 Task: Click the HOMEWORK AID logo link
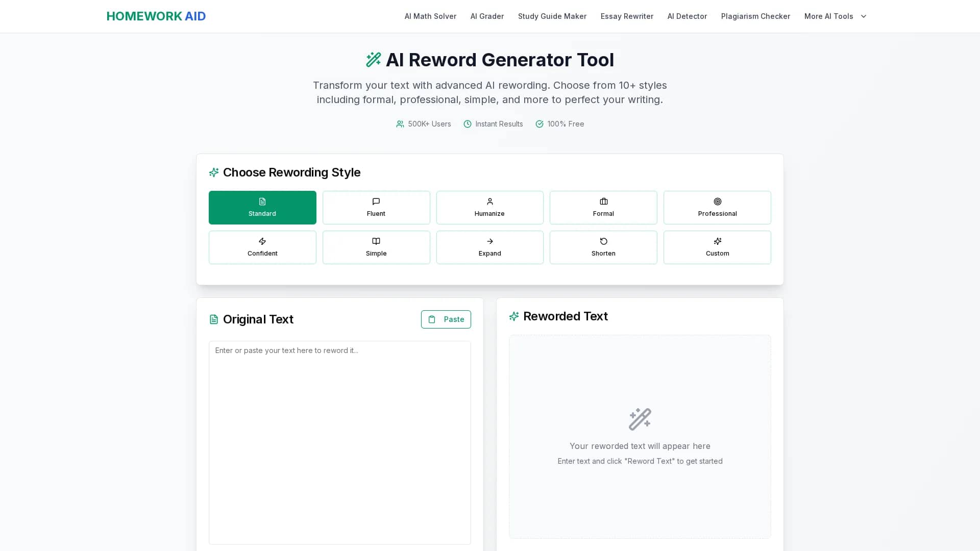coord(156,16)
